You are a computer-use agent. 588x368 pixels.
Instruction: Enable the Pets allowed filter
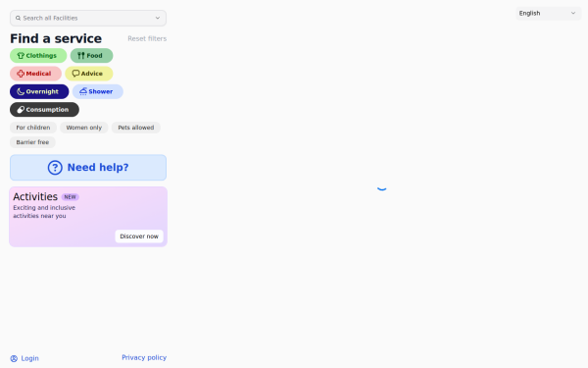coord(136,128)
